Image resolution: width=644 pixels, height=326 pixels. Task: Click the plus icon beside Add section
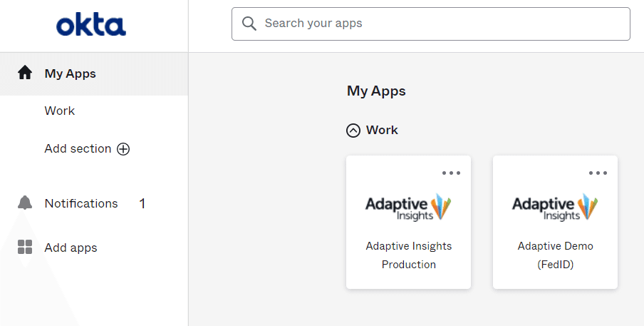pos(123,149)
